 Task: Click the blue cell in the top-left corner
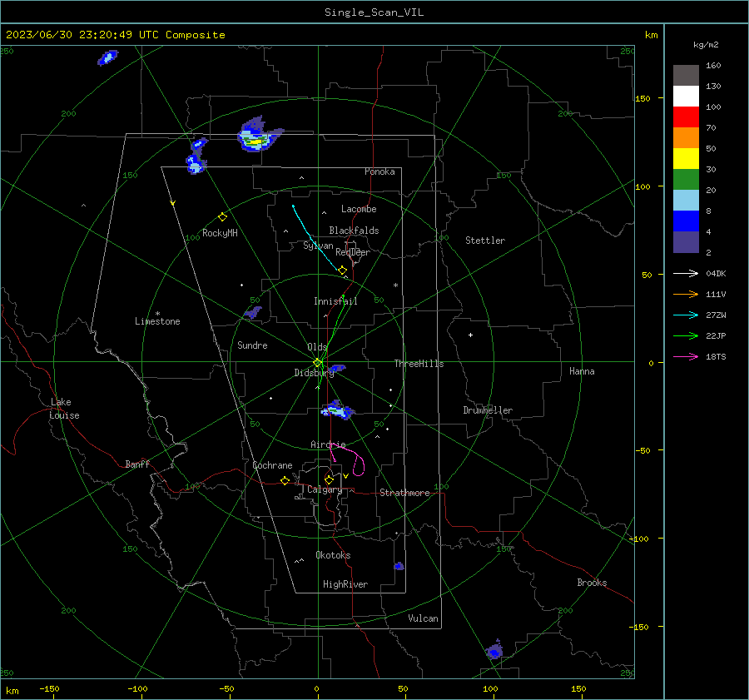(x=107, y=57)
